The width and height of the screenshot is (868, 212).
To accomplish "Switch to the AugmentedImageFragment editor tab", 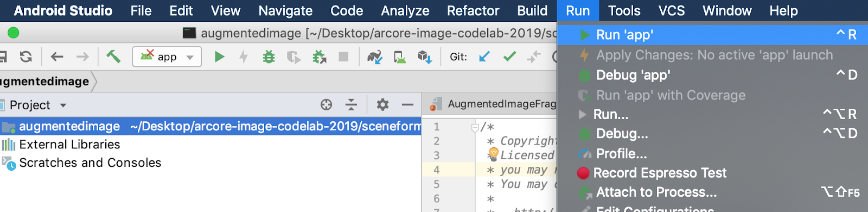I will [493, 104].
